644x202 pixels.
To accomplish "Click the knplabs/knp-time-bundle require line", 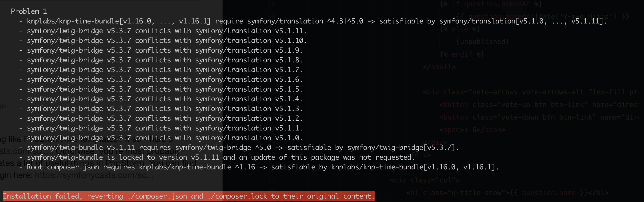I will pyautogui.click(x=317, y=21).
